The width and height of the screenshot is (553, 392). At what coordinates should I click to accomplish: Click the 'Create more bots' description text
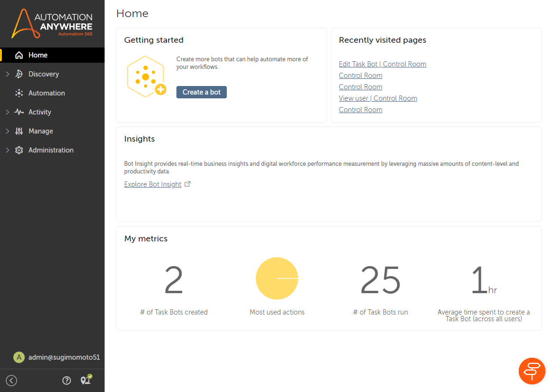[242, 63]
